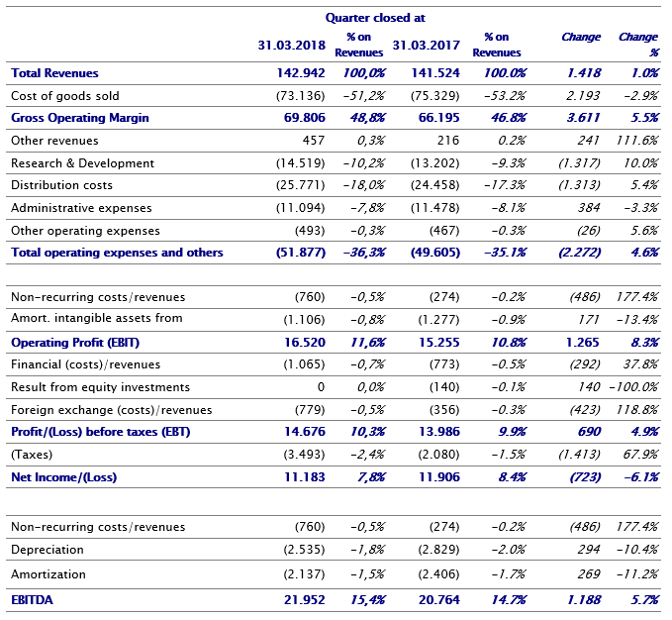Click the Total Revenues row label
The width and height of the screenshot is (672, 620).
(54, 73)
